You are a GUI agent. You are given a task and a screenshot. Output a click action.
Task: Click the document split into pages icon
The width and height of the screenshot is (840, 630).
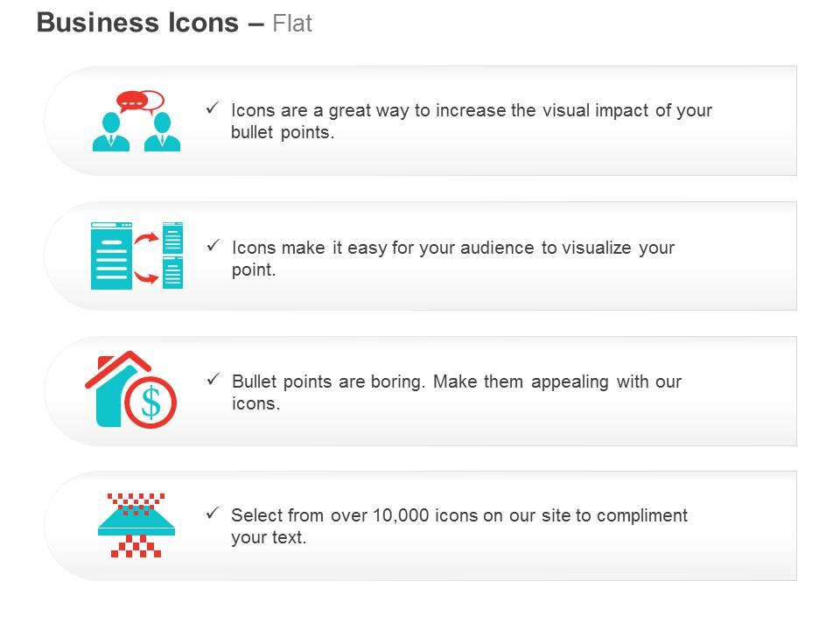(136, 255)
